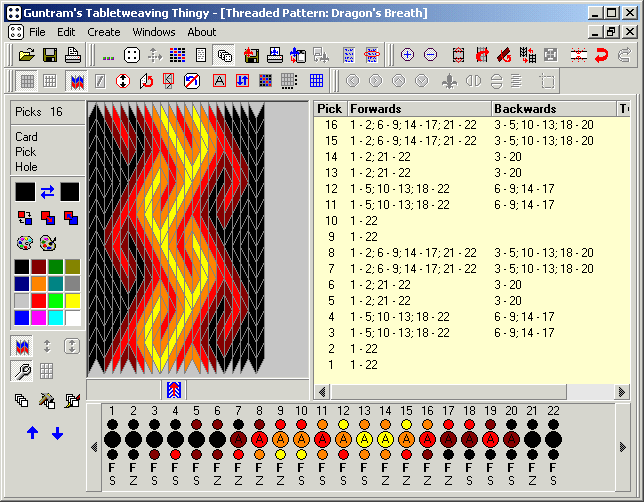644x502 pixels.
Task: Toggle the threaded pattern view button
Action: [x=75, y=81]
